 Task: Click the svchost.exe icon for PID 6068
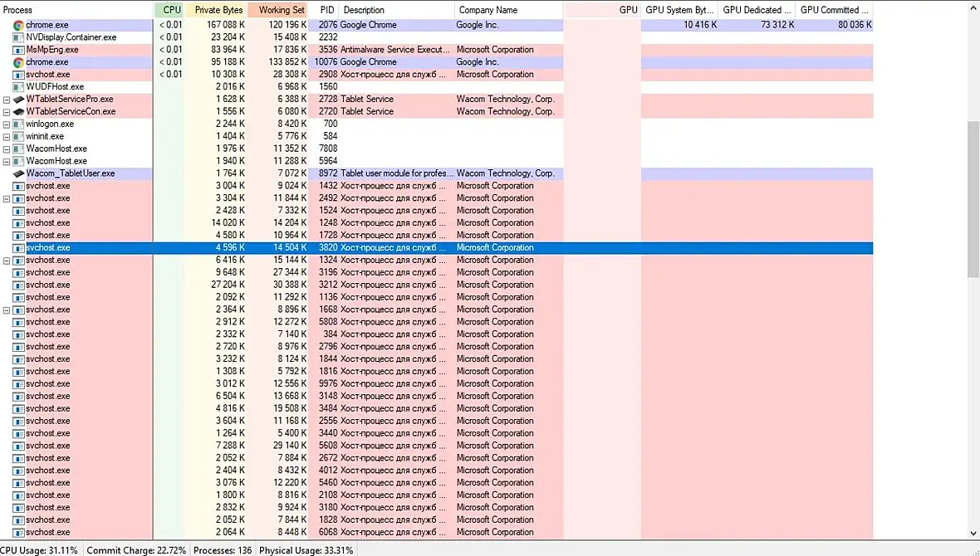(19, 532)
